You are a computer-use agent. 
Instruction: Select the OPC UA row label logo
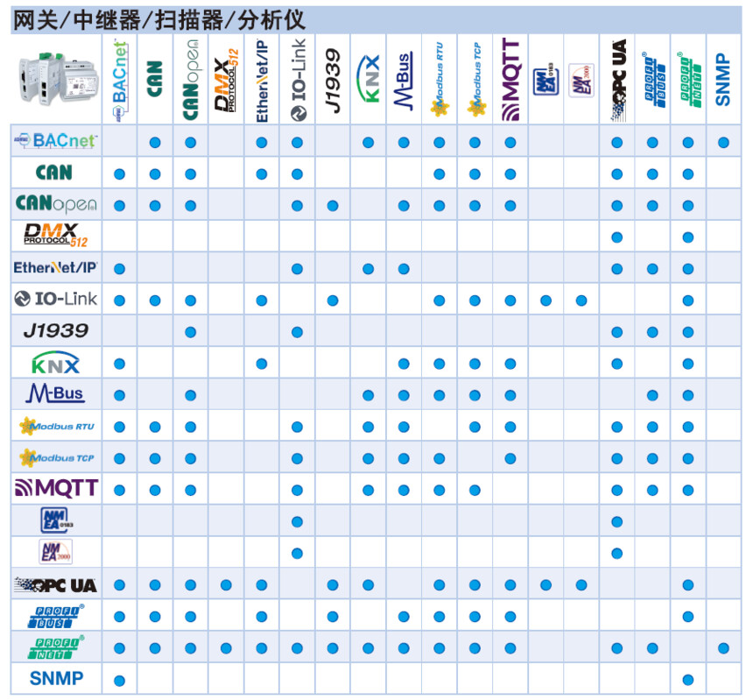tap(56, 584)
